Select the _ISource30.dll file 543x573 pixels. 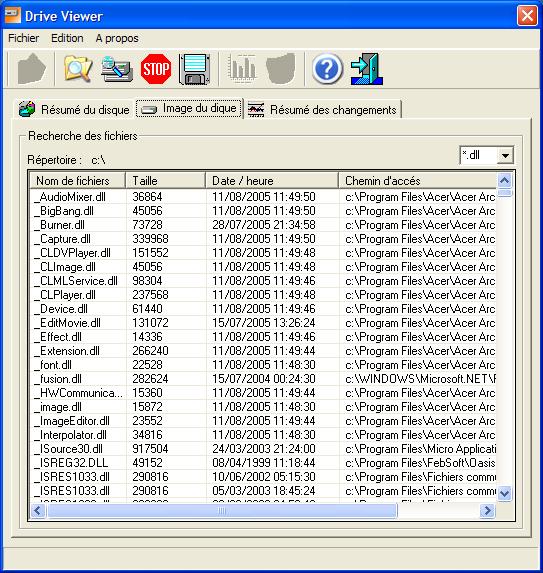tap(68, 449)
